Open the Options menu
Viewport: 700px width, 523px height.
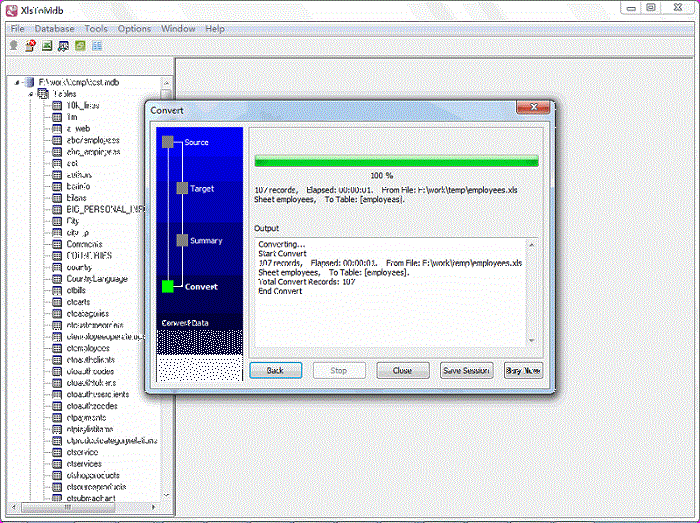click(134, 29)
